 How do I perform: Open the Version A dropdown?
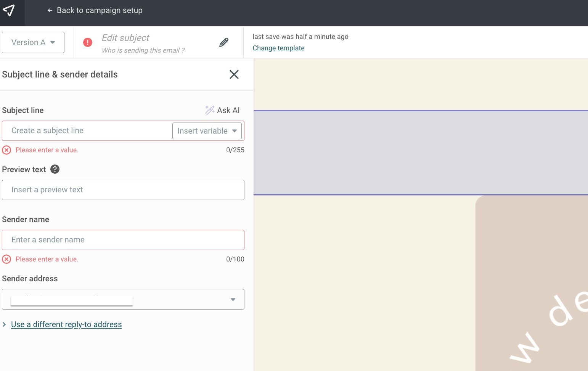[33, 42]
